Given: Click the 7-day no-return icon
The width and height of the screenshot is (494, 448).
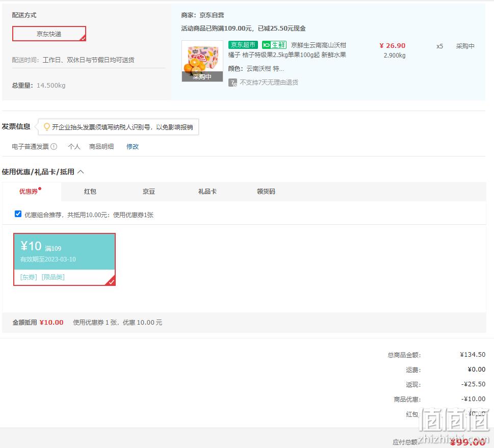Looking at the screenshot, I should (x=232, y=83).
